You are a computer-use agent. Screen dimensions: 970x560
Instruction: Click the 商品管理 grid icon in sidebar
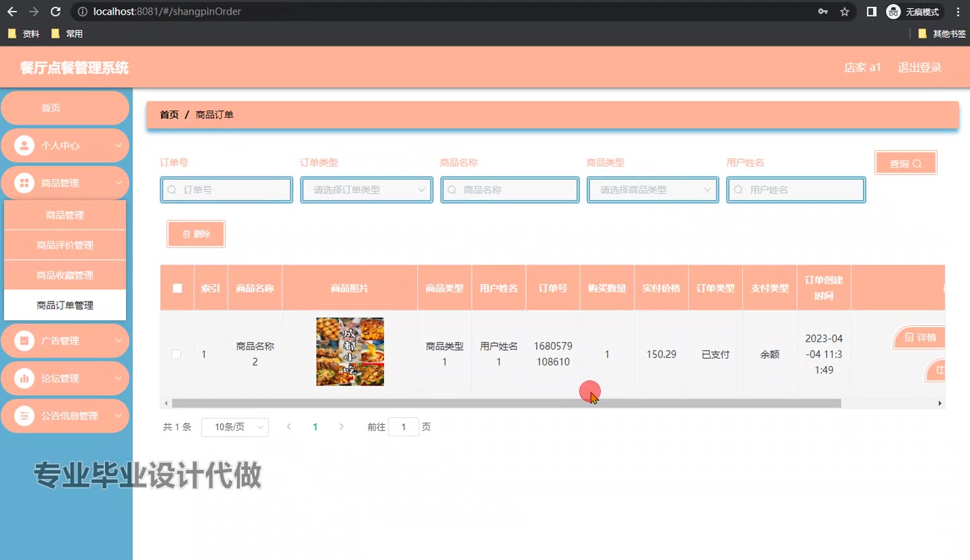24,183
